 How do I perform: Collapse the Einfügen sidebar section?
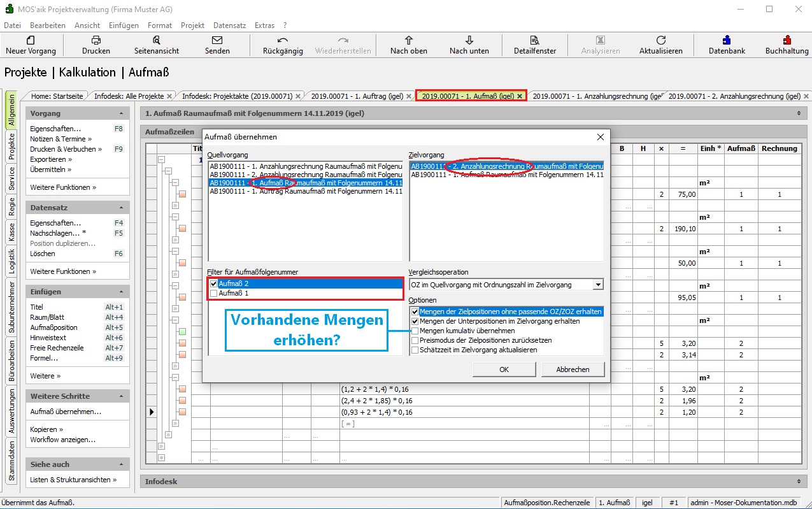(119, 292)
